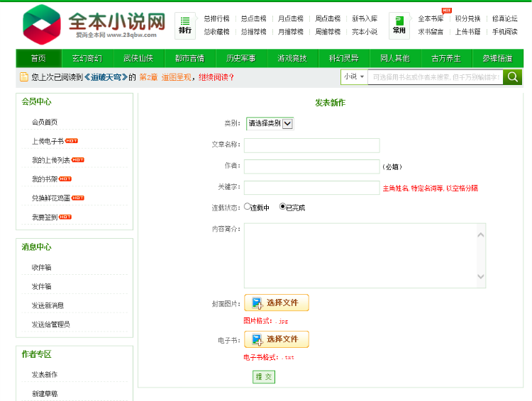Open the 请选择类别 category dropdown

tap(270, 123)
